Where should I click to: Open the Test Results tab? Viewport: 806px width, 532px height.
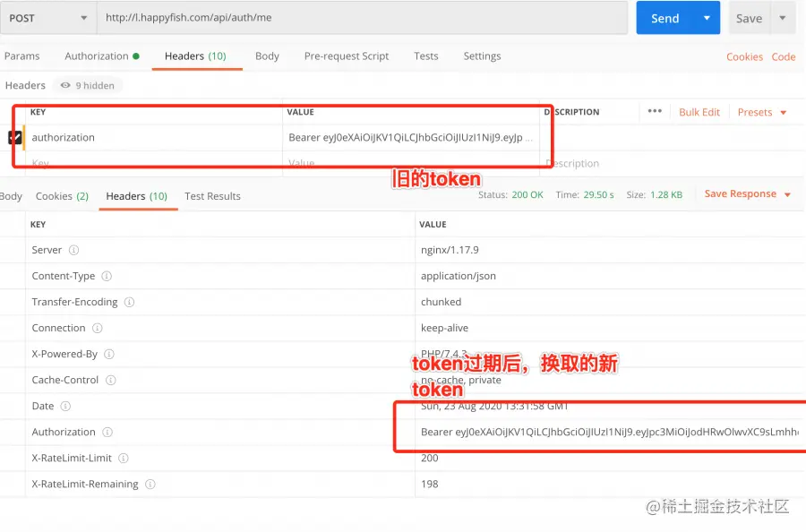point(213,196)
